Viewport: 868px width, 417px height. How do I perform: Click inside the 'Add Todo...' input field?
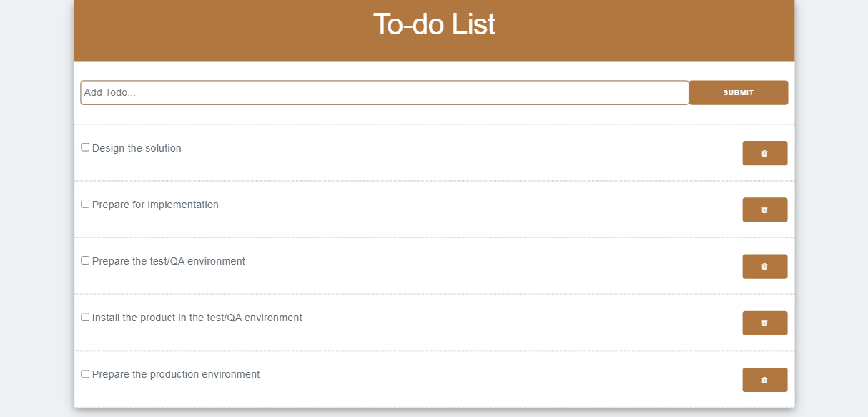385,92
